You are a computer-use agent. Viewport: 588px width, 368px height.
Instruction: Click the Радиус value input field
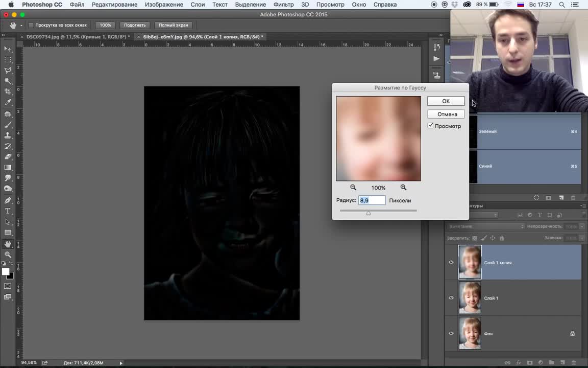(x=372, y=200)
